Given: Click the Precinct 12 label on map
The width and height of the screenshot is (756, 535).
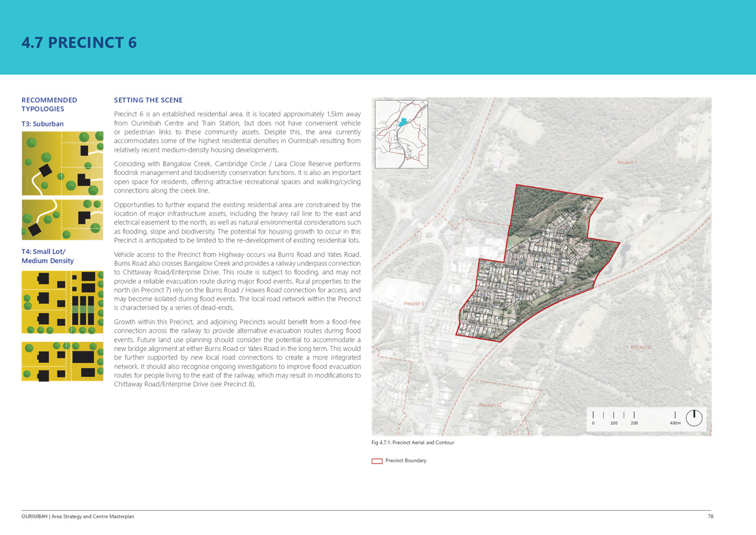Looking at the screenshot, I should pos(490,405).
